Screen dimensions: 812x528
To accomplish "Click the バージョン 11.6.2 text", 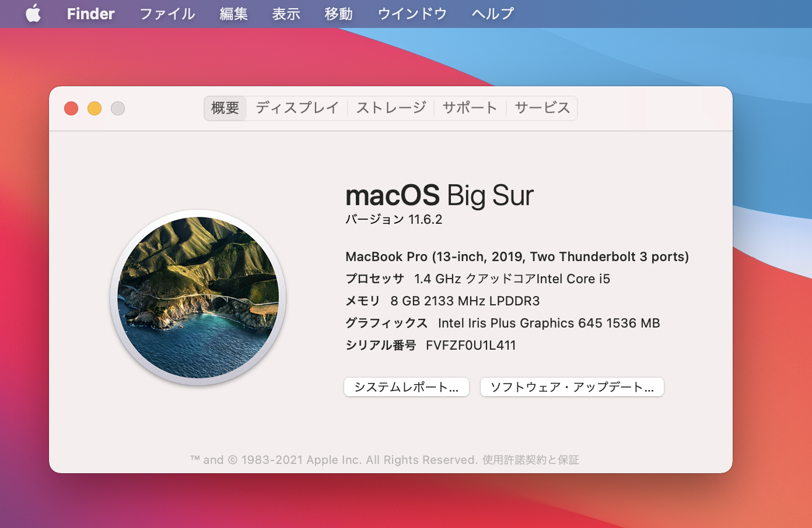I will pyautogui.click(x=394, y=220).
